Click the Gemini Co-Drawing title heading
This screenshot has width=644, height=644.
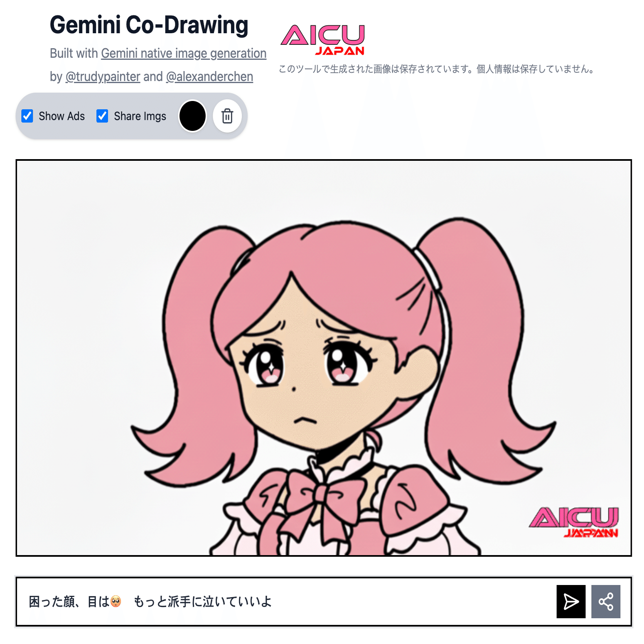click(x=149, y=25)
